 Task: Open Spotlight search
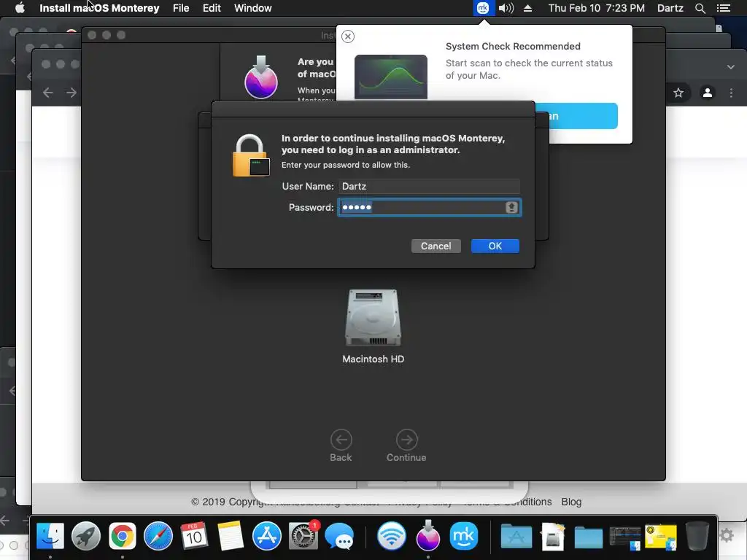click(700, 8)
